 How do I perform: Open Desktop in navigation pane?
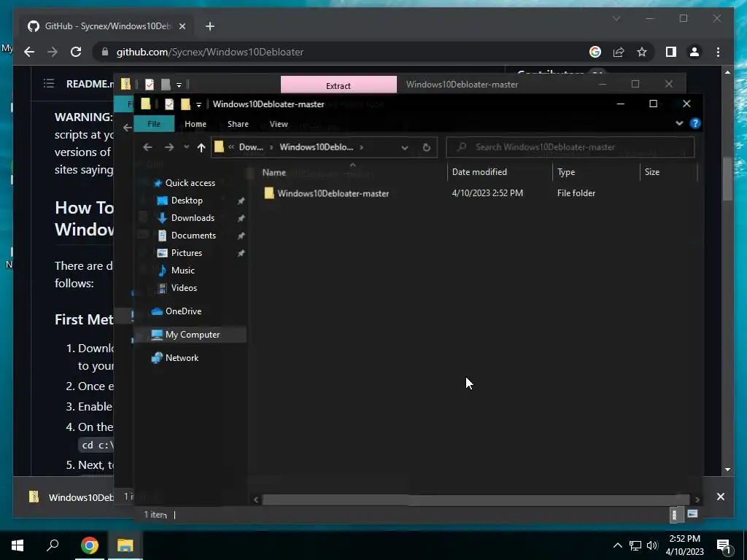click(187, 201)
